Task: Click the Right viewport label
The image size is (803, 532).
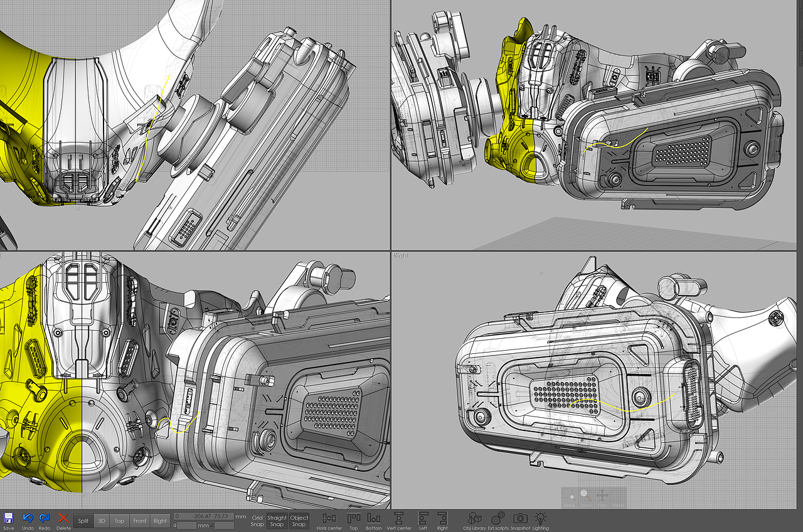Action: point(400,255)
